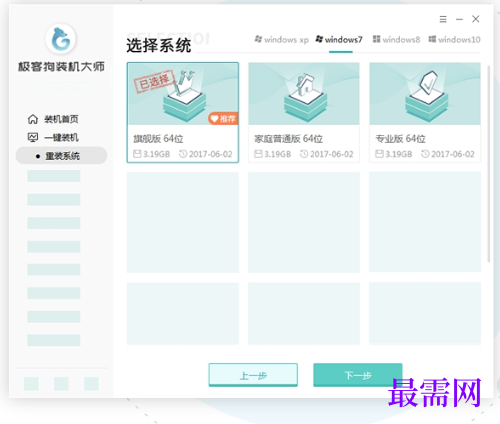The image size is (500, 424).
Task: Click the 上一步 back button
Action: (x=253, y=375)
